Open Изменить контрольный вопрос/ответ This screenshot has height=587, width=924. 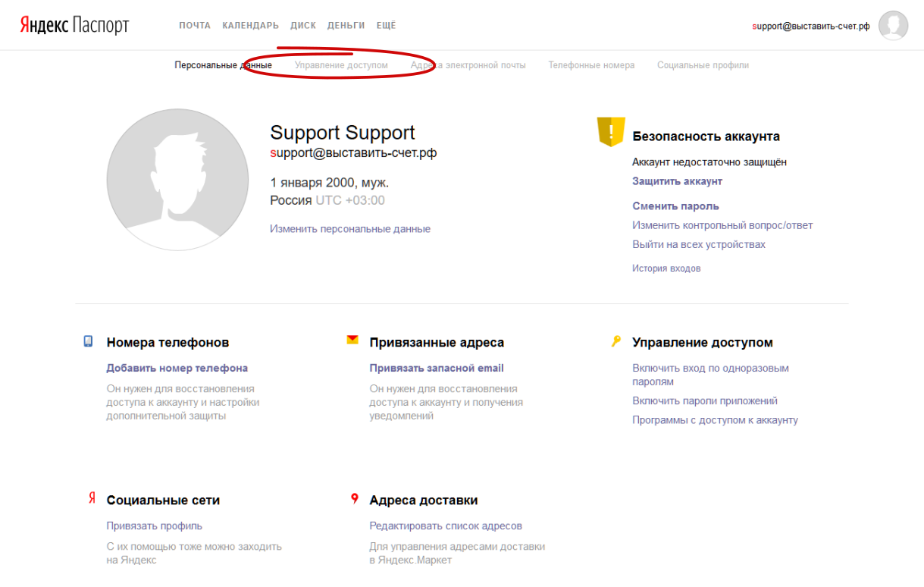click(723, 225)
